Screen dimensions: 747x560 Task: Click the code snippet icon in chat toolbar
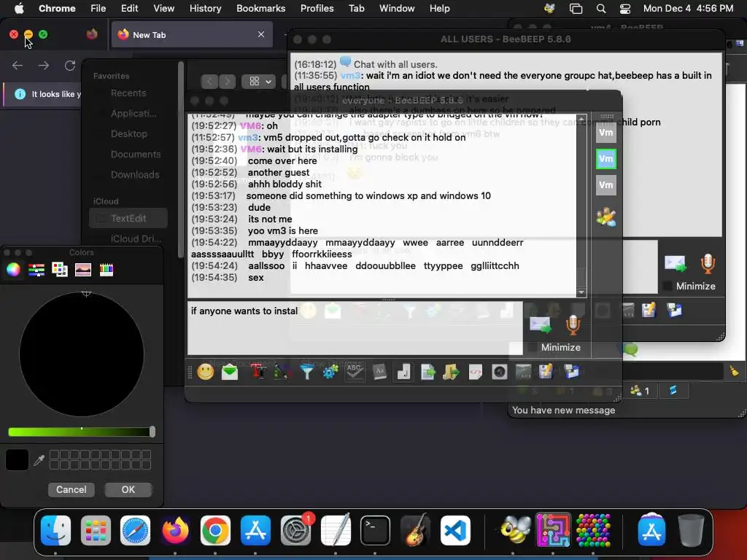click(476, 371)
